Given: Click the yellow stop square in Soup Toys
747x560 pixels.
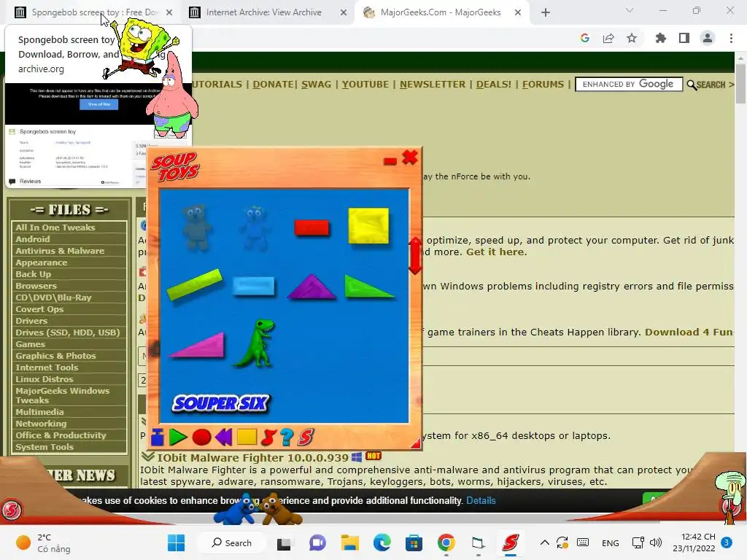Looking at the screenshot, I should [247, 437].
